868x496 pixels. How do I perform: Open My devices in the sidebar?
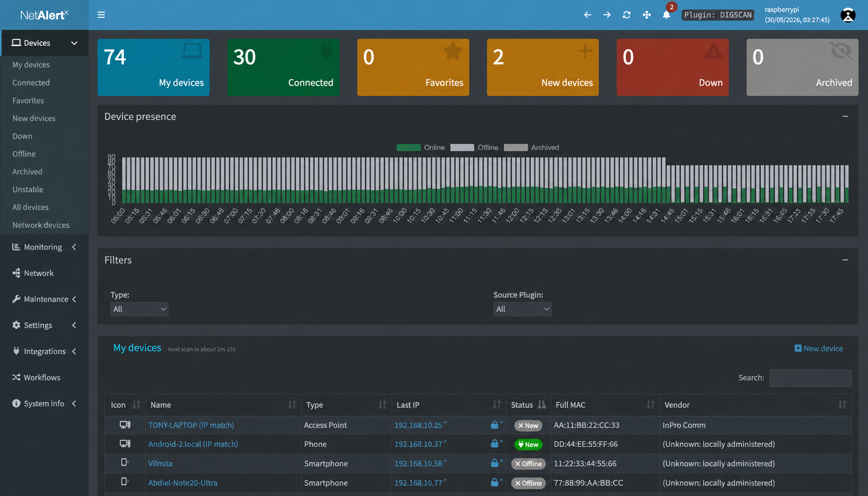(x=31, y=65)
